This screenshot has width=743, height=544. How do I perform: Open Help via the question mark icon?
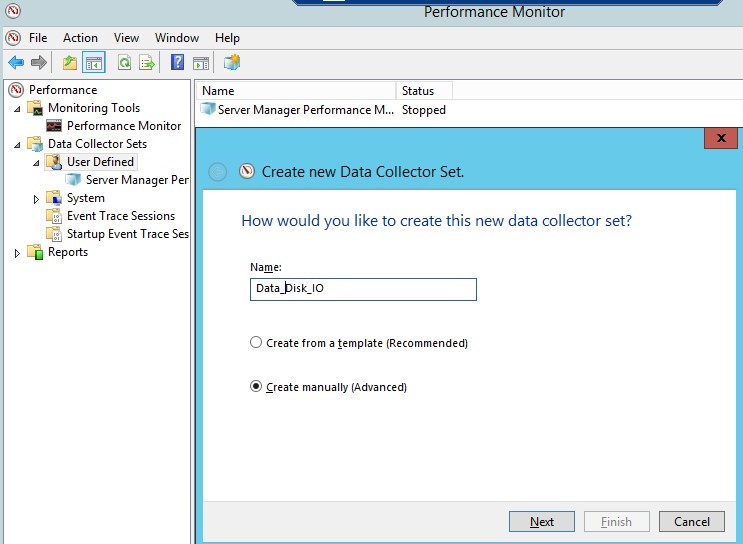[x=177, y=63]
